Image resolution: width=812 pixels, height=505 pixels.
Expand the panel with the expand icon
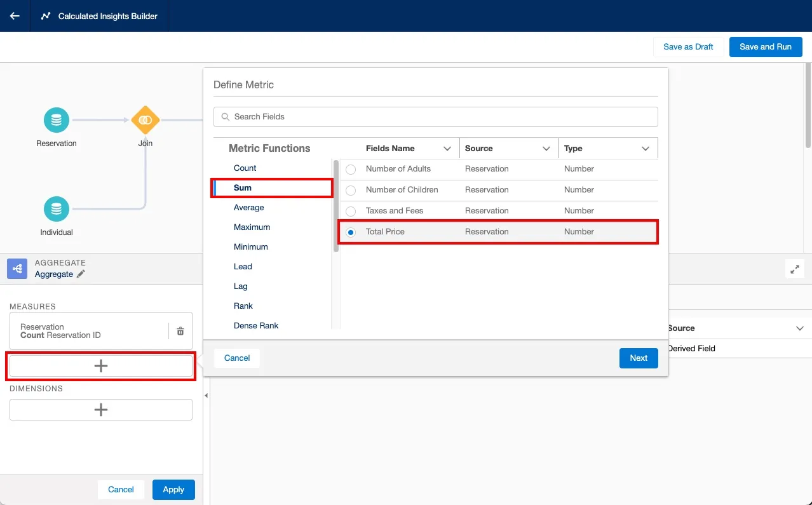(x=795, y=269)
